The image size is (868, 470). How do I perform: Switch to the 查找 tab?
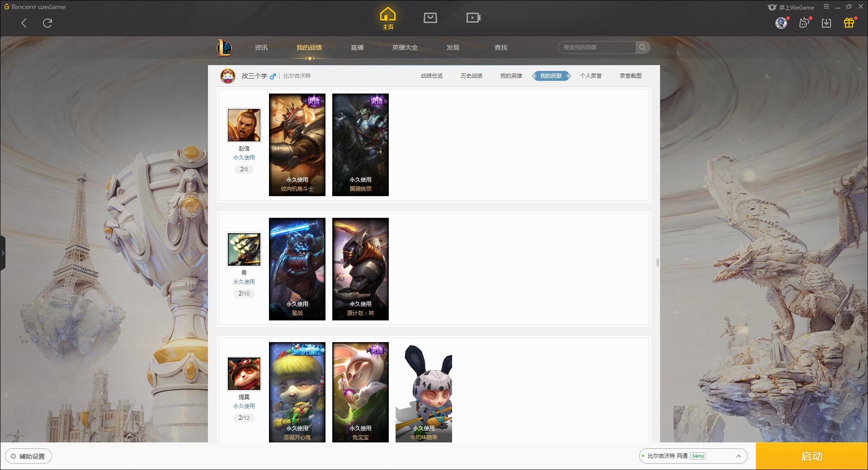point(501,47)
